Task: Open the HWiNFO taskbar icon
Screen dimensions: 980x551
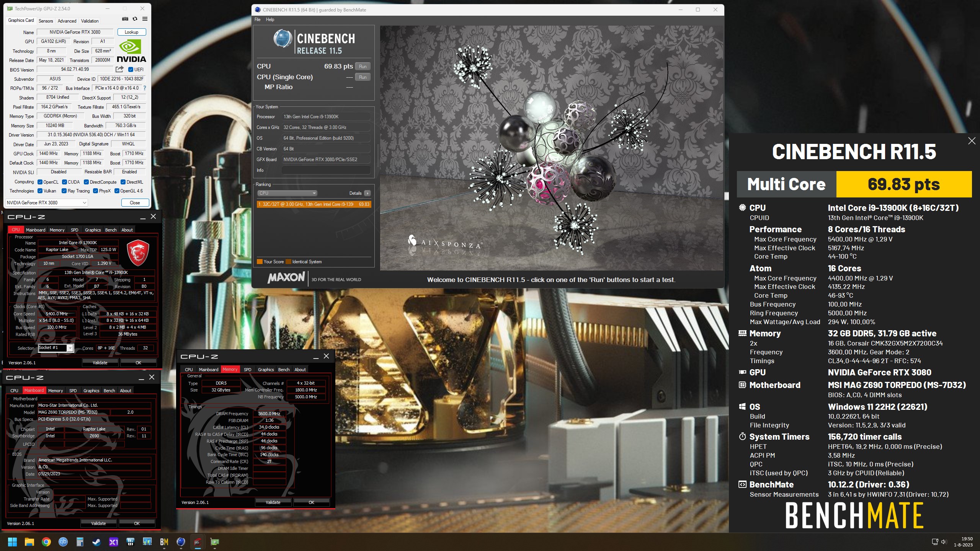Action: point(131,542)
